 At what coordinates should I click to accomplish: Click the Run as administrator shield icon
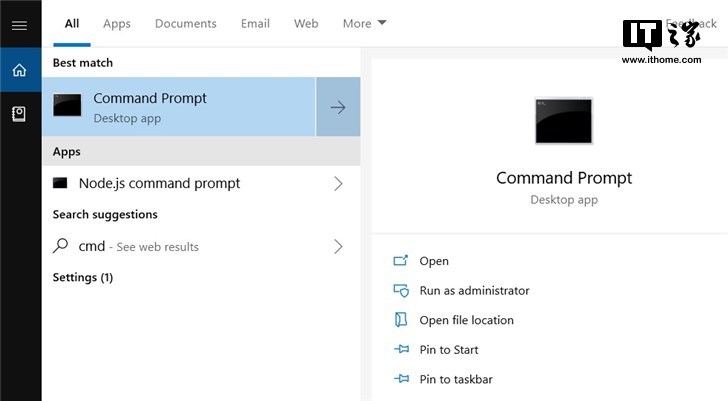(x=401, y=291)
